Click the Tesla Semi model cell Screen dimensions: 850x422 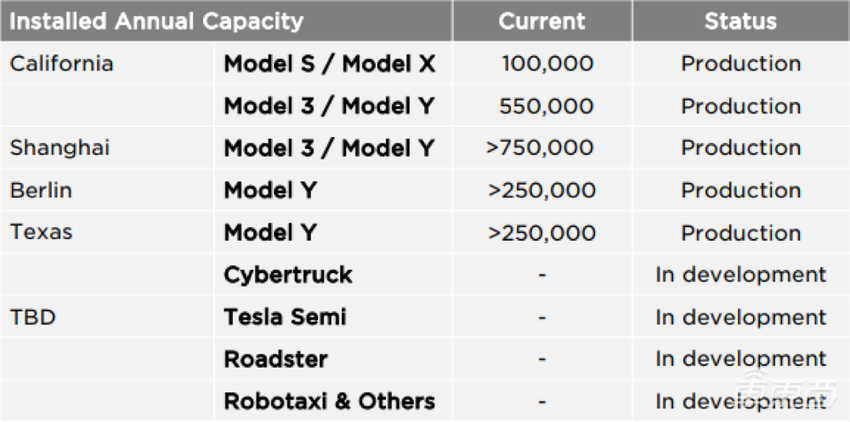click(285, 317)
